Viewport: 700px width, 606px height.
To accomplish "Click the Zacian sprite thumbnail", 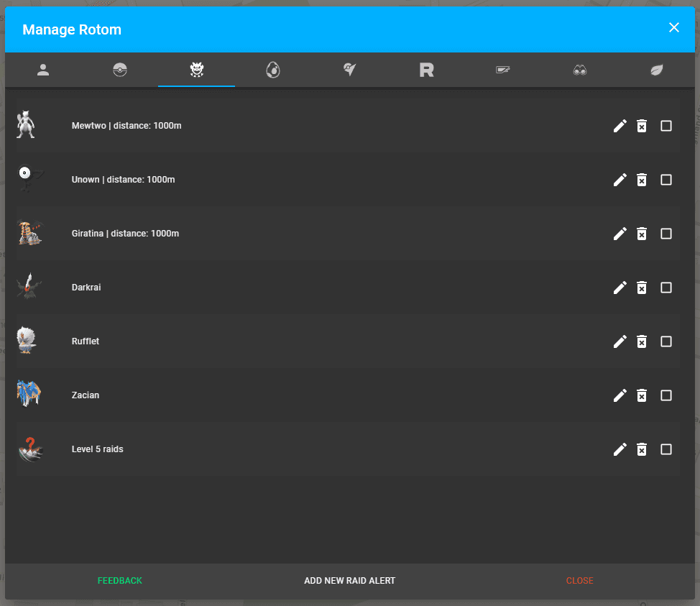I will 29,393.
